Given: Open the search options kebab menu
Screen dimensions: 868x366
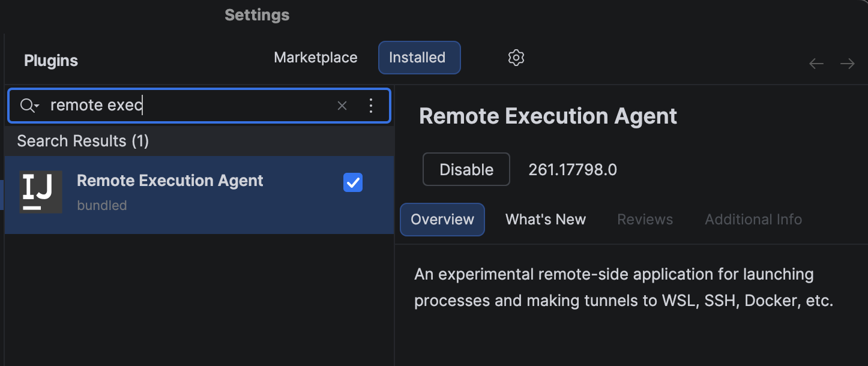Looking at the screenshot, I should click(x=370, y=105).
